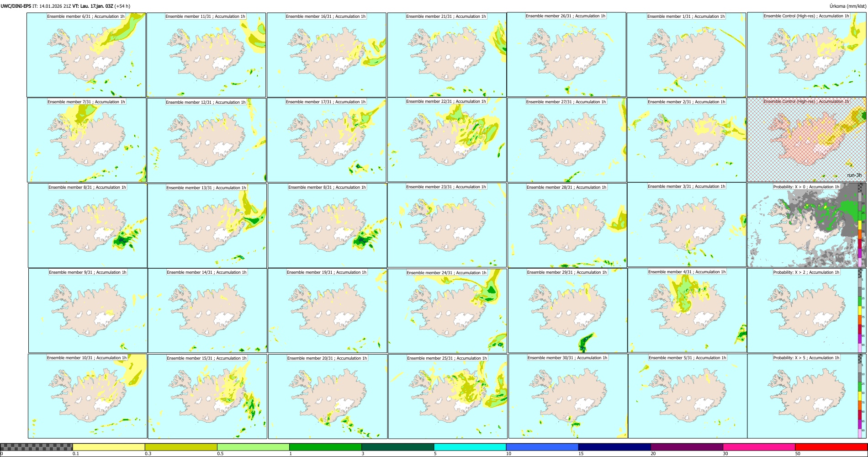The width and height of the screenshot is (868, 457).
Task: Select the green 1–3 legend swatch
Action: pyautogui.click(x=325, y=447)
